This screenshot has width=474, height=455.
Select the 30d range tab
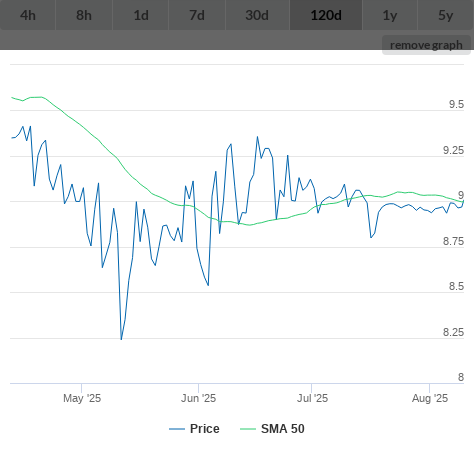coord(257,15)
